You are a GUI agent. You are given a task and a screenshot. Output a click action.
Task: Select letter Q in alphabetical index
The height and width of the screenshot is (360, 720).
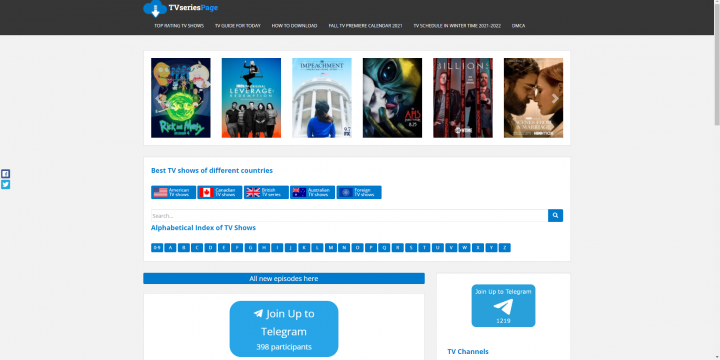click(384, 248)
